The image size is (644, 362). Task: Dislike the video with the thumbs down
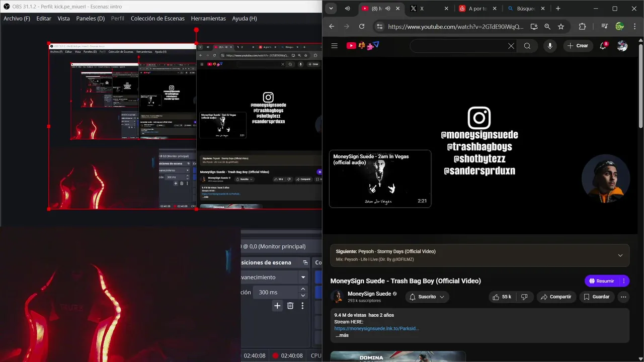click(524, 297)
